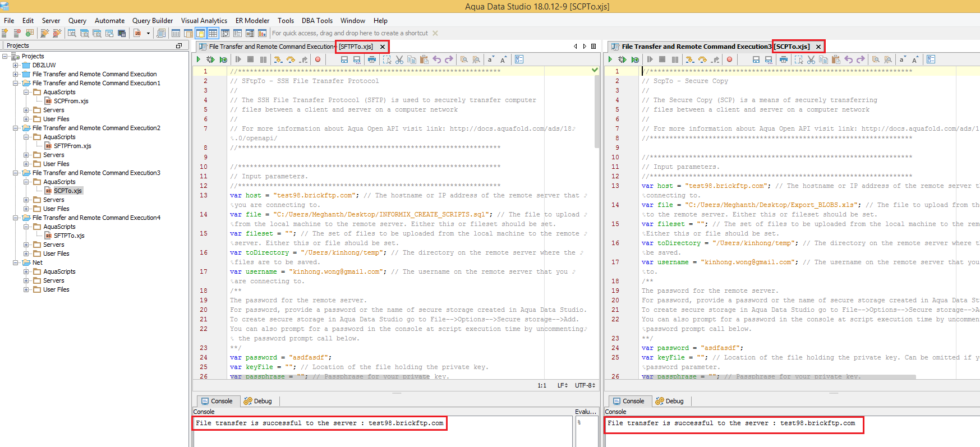The image size is (980, 447).
Task: Undo the last edit in the SFTPTo.xjs editor
Action: (x=436, y=59)
